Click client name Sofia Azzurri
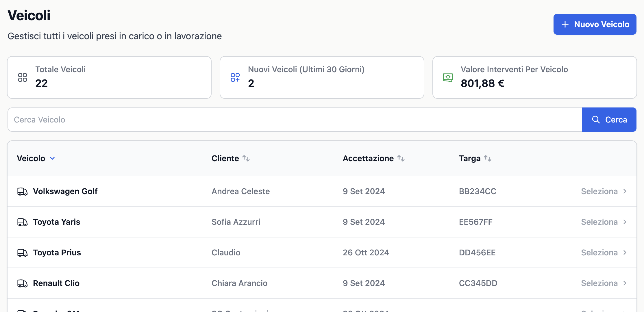This screenshot has width=644, height=312. click(x=236, y=222)
